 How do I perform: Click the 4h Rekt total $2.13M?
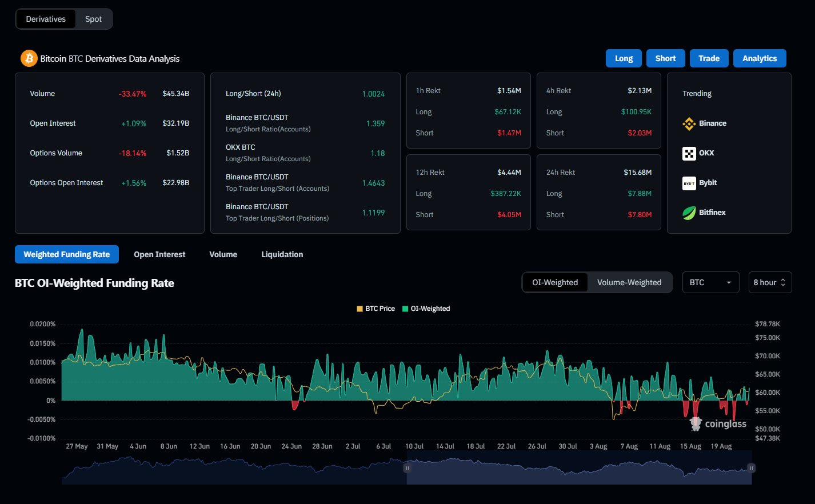[x=640, y=90]
